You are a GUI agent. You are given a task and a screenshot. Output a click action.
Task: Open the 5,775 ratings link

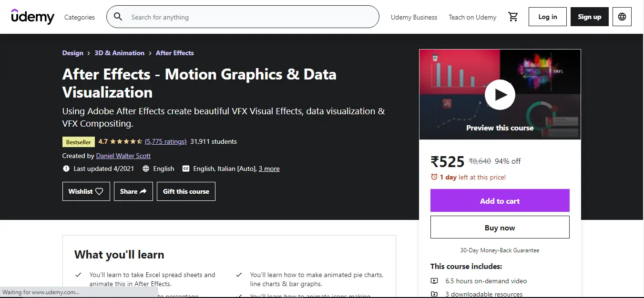tap(165, 141)
